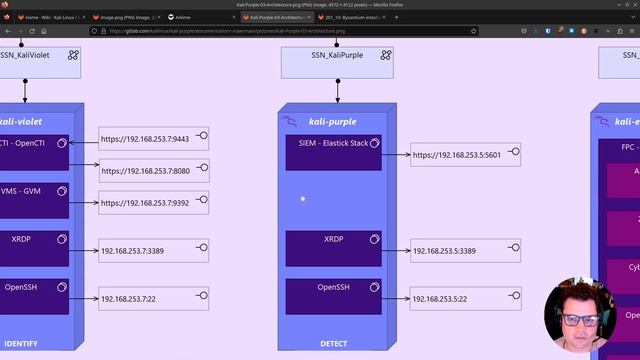
Task: Click interface symbol next to 192.168.253.7:22
Action: (x=202, y=296)
